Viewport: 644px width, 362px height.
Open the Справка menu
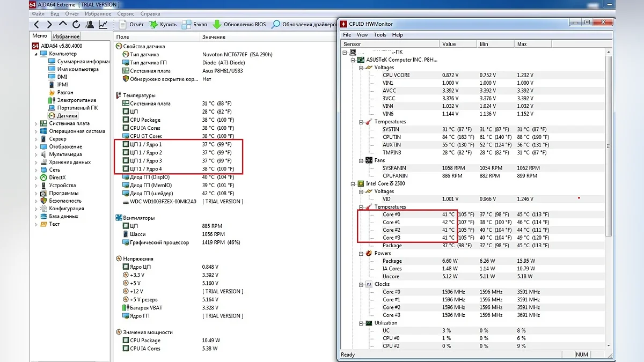point(150,13)
